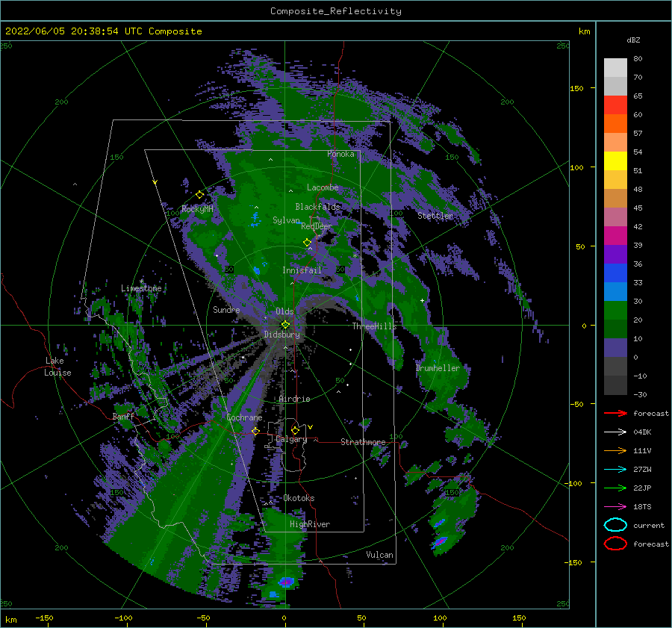The image size is (672, 628).
Task: Select the HighRiver label
Action: 310,524
